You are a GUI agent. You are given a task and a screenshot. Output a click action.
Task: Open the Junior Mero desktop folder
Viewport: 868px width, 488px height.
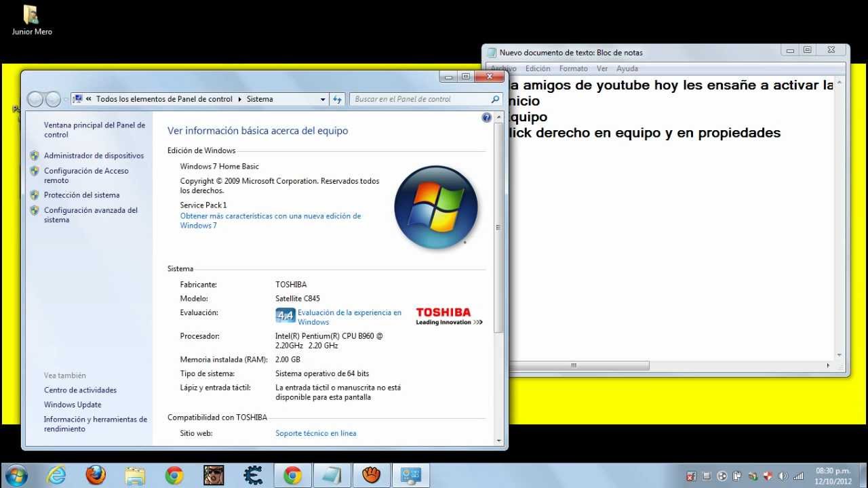point(31,20)
